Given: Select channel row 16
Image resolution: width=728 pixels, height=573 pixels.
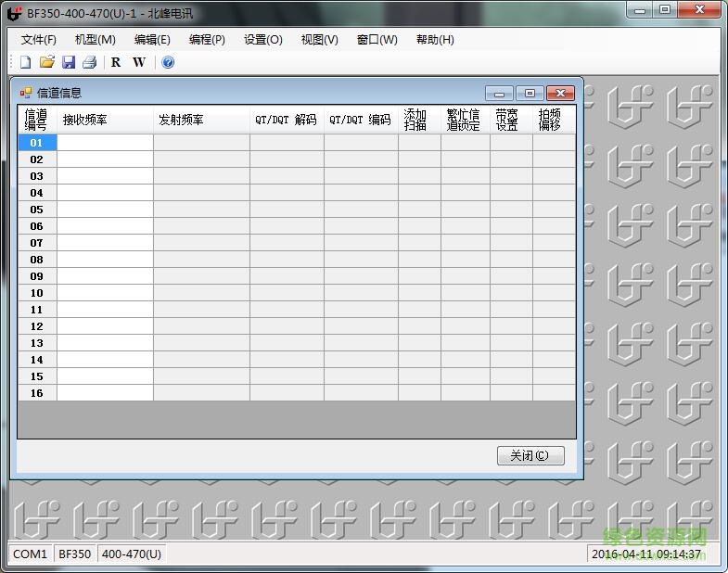Looking at the screenshot, I should [37, 393].
